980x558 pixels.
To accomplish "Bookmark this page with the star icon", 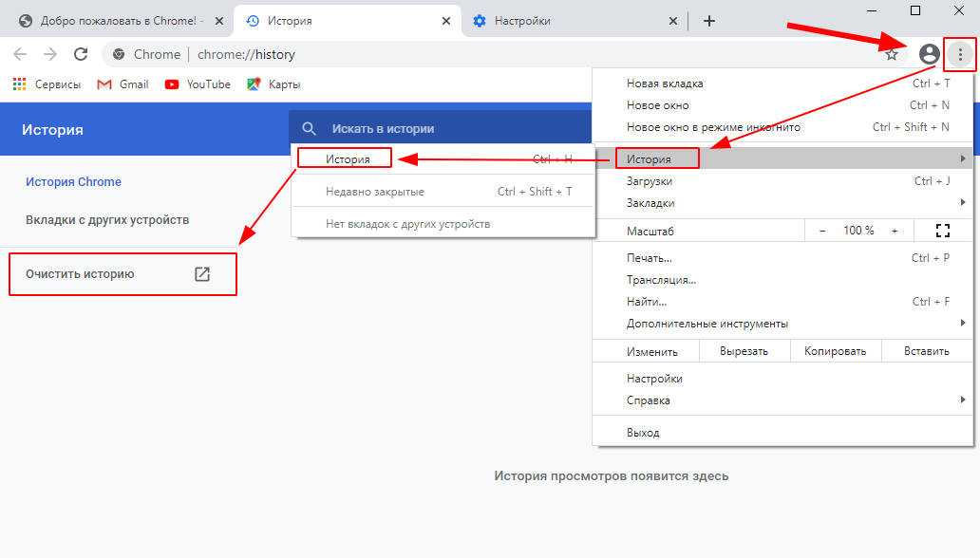I will pos(892,55).
